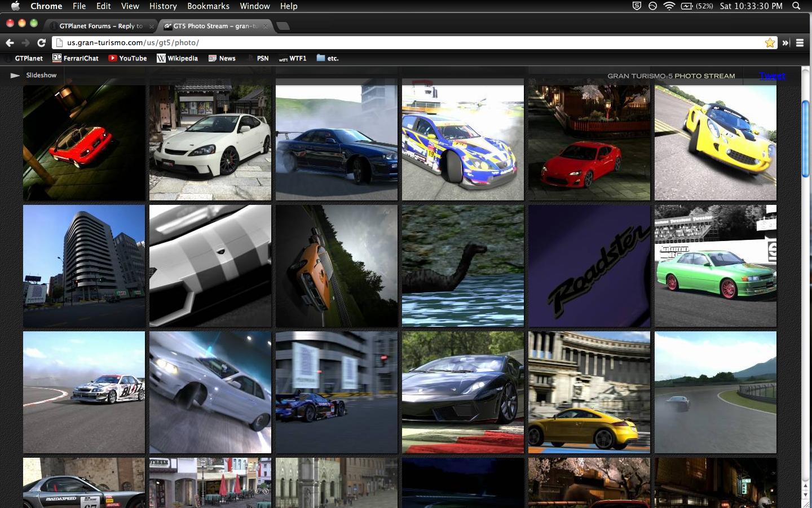Open the GTPlanet bookmark
This screenshot has height=508, width=812.
(x=24, y=58)
